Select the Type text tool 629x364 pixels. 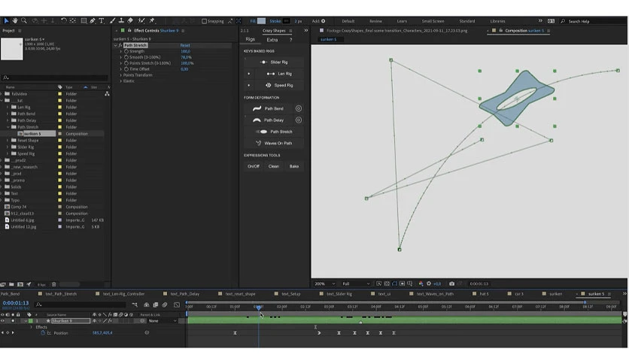point(102,21)
